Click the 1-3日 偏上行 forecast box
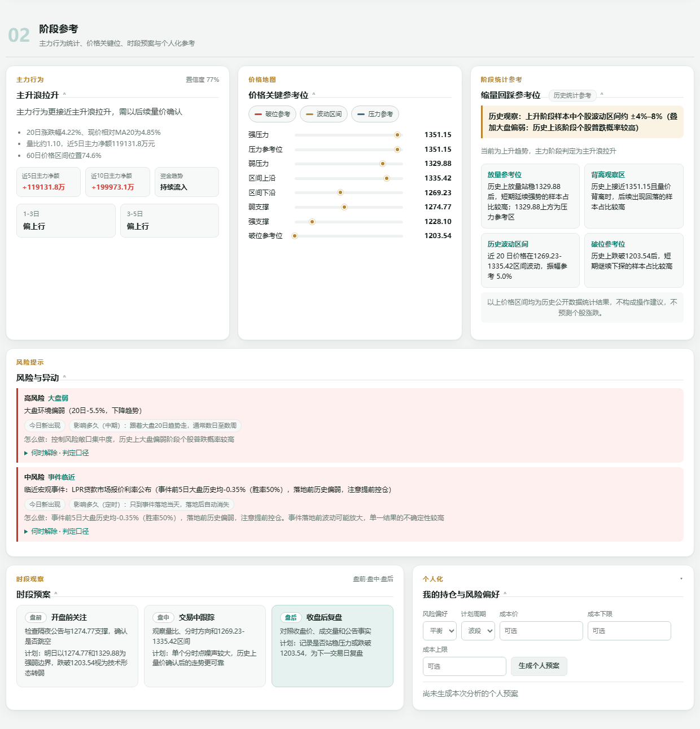 (x=66, y=221)
